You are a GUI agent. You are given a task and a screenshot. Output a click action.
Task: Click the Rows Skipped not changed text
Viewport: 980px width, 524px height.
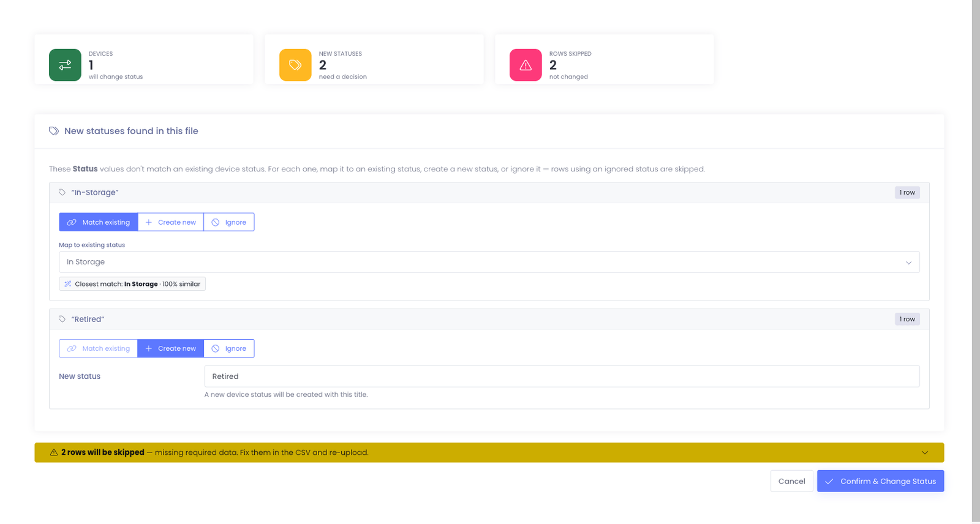(x=568, y=77)
